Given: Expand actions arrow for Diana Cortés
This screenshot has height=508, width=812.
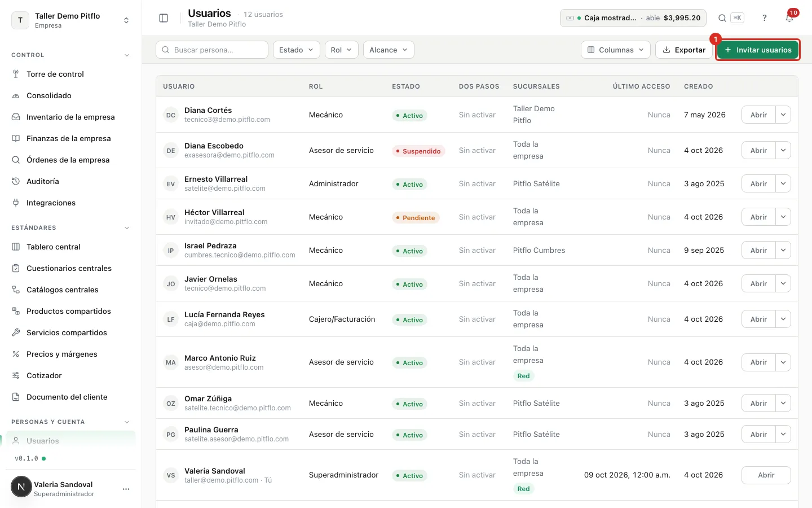Looking at the screenshot, I should click(783, 115).
